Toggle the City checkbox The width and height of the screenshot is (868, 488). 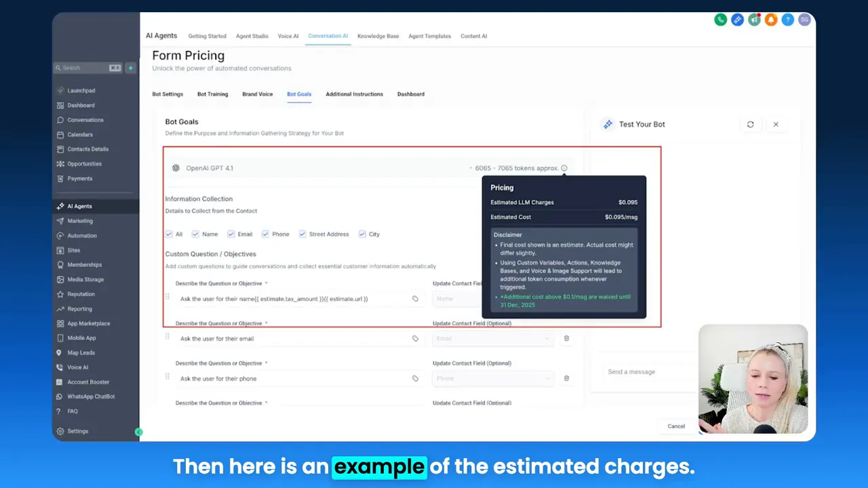[362, 234]
